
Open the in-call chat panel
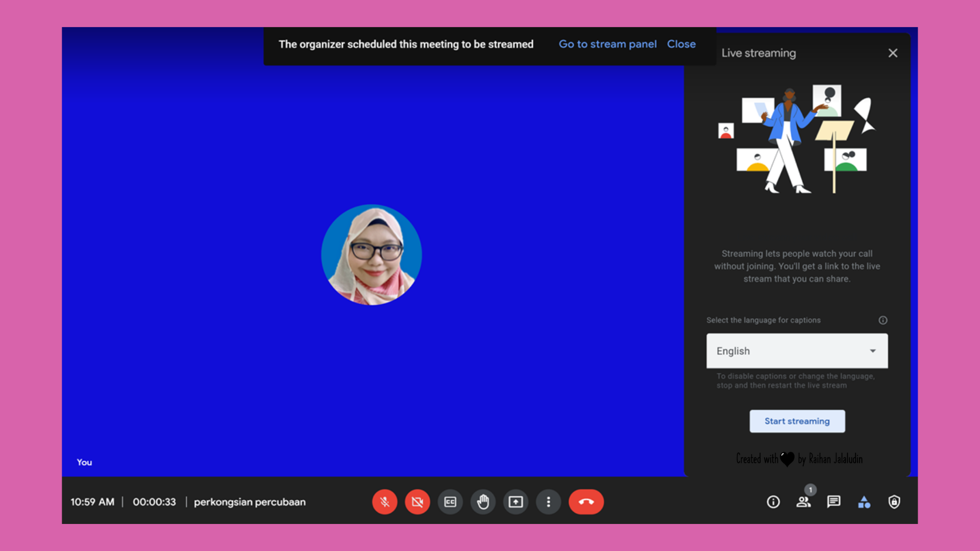pyautogui.click(x=834, y=502)
